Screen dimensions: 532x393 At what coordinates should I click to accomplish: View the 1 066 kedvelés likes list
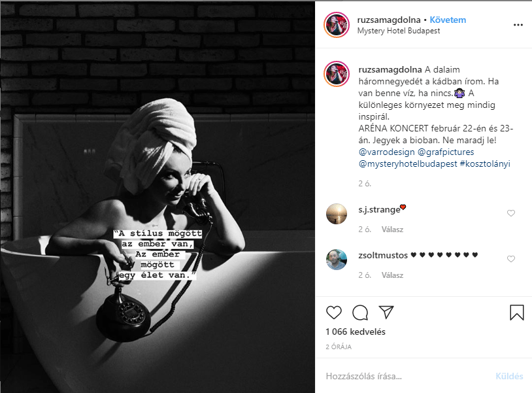(356, 332)
